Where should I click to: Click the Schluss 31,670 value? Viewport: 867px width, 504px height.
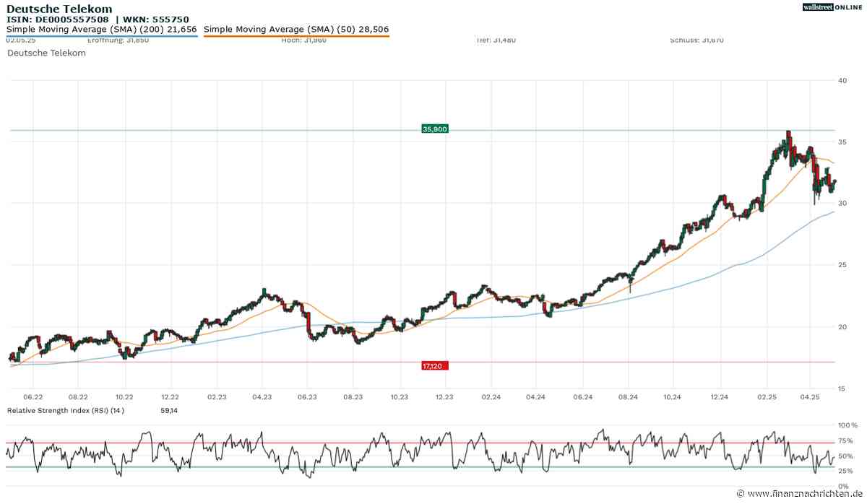click(x=696, y=40)
